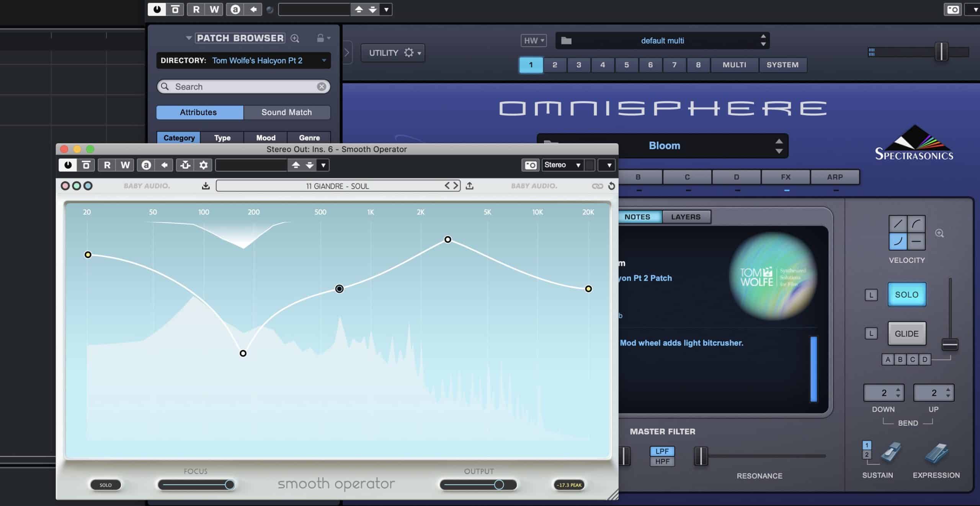Select previous Baby Audio preset arrow
The image size is (980, 506).
coord(447,185)
